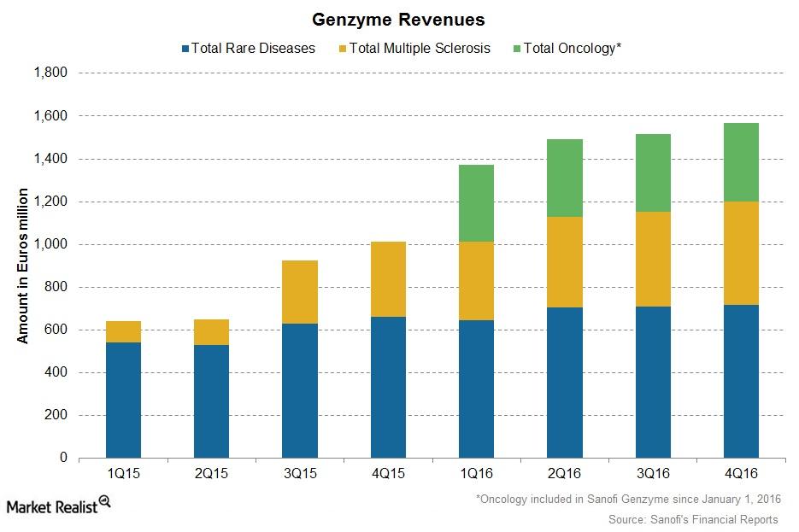Click the green Oncology segment of the 4Q16 bar
Screen dimensions: 799x532
(740, 162)
